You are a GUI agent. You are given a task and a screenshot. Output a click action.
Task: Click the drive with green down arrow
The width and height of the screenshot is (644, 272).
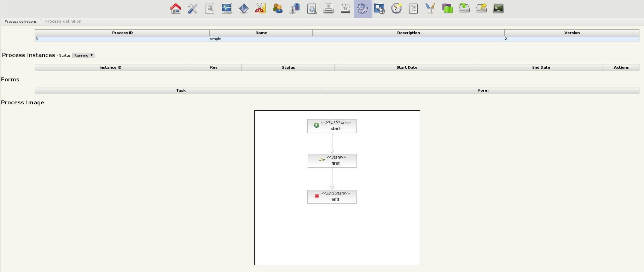pos(464,8)
